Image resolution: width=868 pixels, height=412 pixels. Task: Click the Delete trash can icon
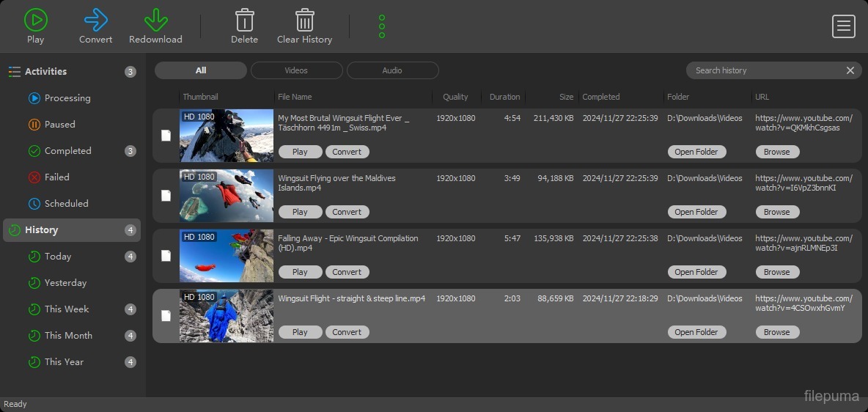pos(244,20)
